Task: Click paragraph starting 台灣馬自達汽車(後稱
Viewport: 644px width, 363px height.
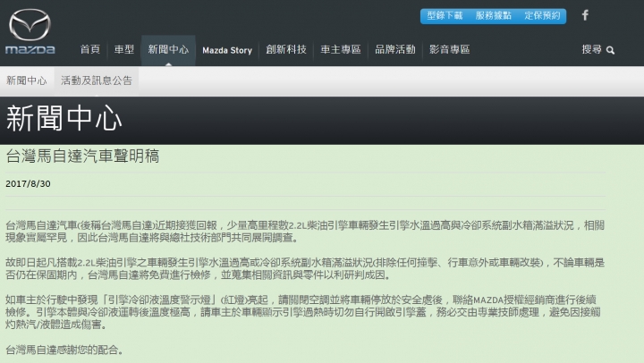Action: click(x=305, y=232)
